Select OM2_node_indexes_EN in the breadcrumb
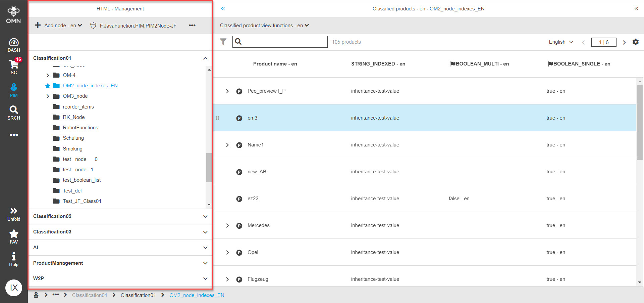 (x=197, y=295)
